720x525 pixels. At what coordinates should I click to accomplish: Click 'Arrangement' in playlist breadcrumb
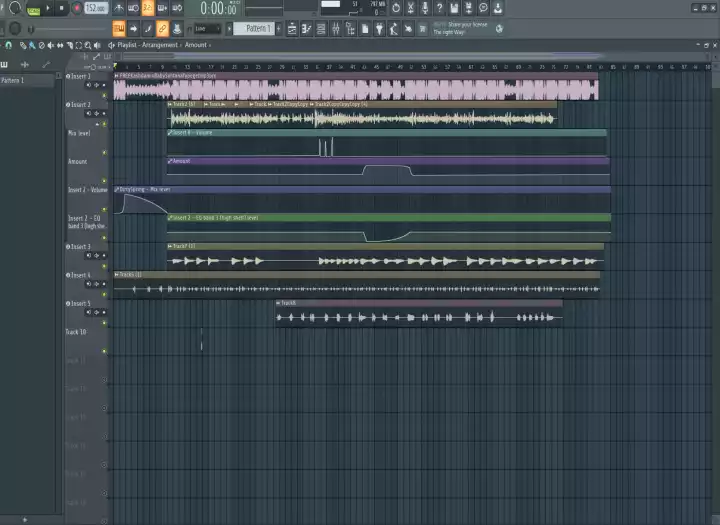click(x=159, y=45)
